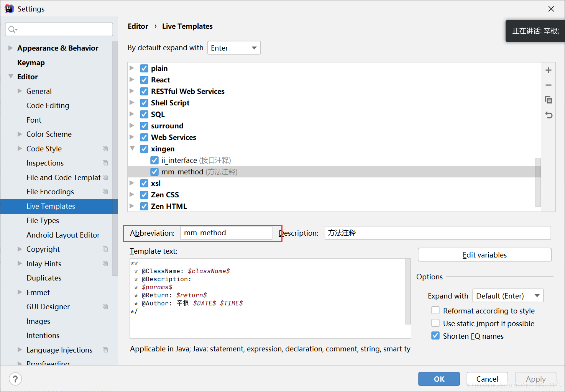
Task: Click the project-level icon beside GUI Designer
Action: pyautogui.click(x=105, y=307)
